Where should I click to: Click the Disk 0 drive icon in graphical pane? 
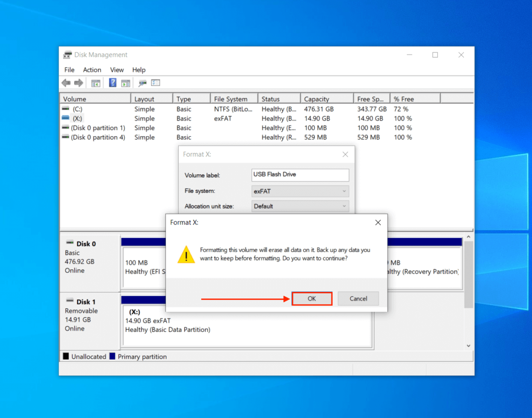tap(70, 242)
